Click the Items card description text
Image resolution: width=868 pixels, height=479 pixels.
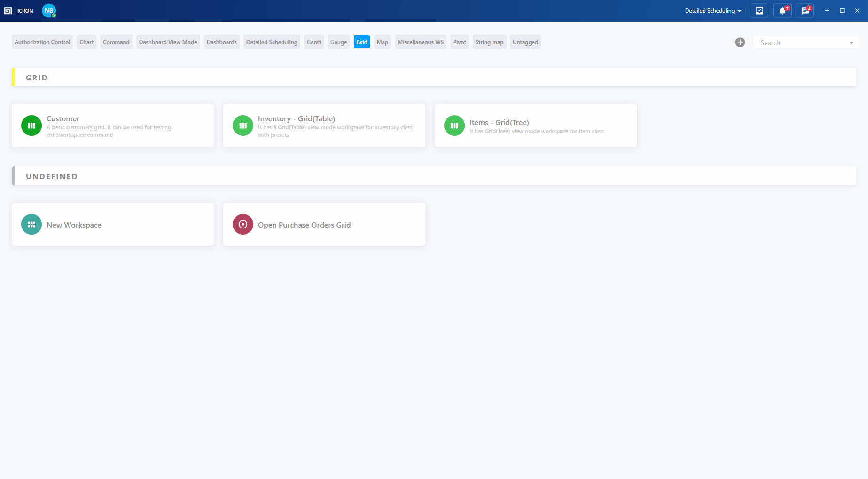click(x=537, y=131)
